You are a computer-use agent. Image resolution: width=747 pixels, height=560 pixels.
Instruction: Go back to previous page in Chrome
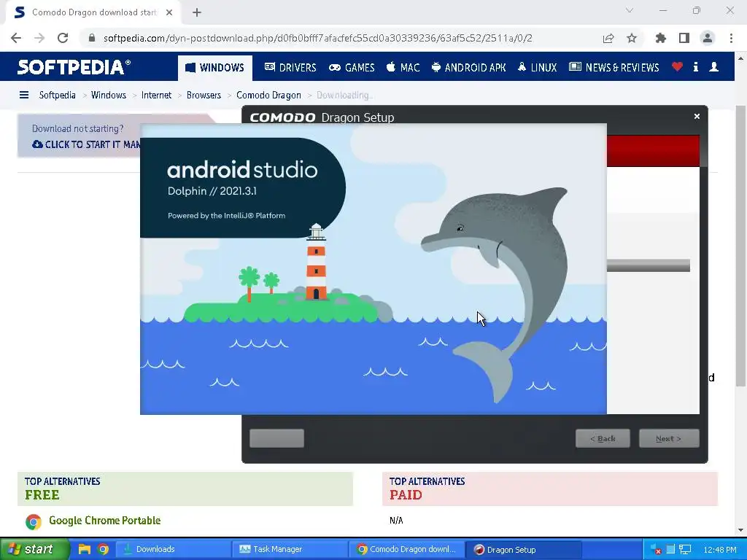coord(16,38)
